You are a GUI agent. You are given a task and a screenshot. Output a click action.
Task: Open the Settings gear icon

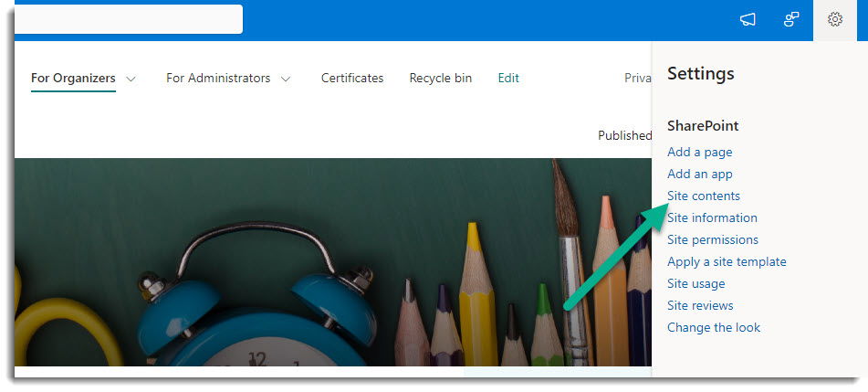835,20
